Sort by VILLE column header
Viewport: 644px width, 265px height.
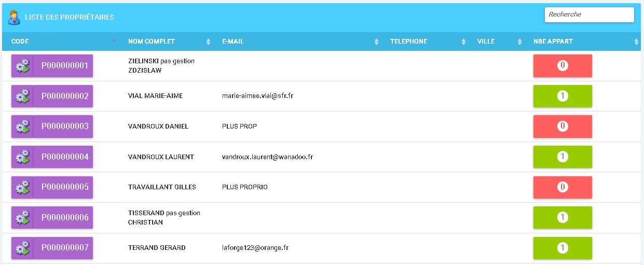tap(486, 41)
